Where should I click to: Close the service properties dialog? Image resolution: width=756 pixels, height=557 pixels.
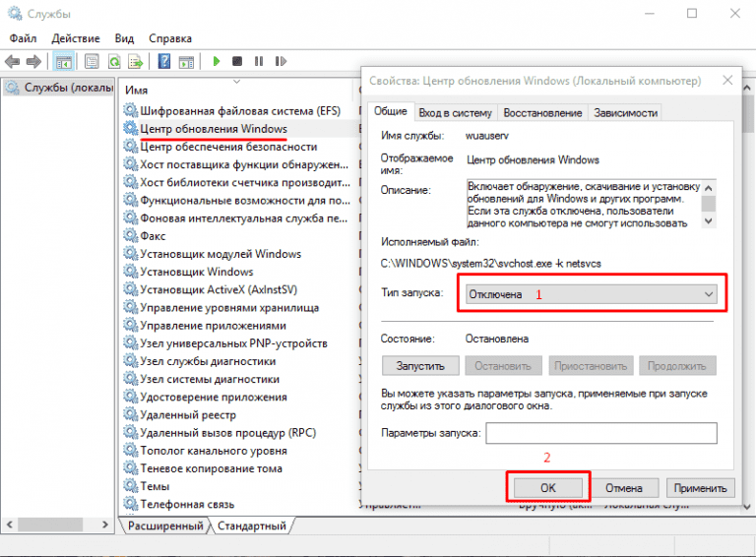coord(727,80)
